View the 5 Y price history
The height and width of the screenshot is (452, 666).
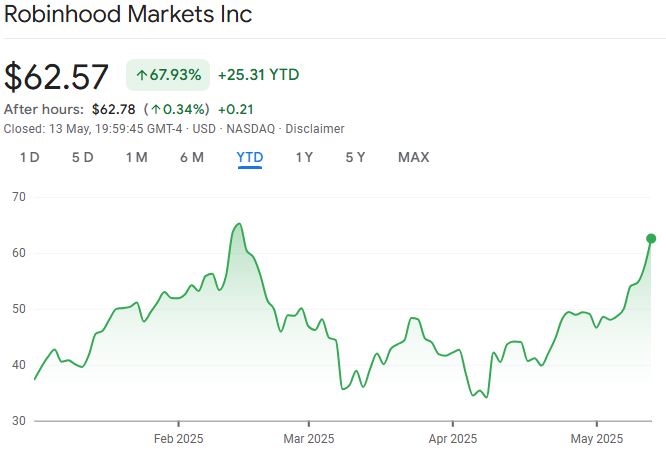click(x=355, y=157)
